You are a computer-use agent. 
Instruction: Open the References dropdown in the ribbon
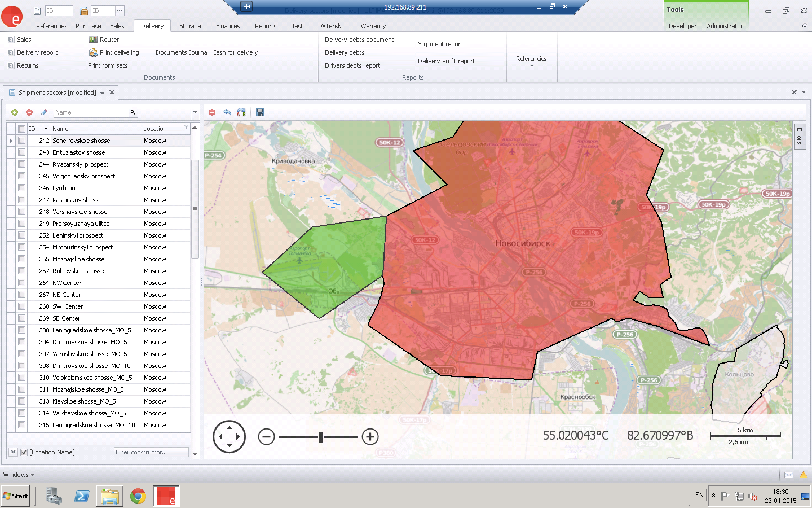(x=531, y=61)
